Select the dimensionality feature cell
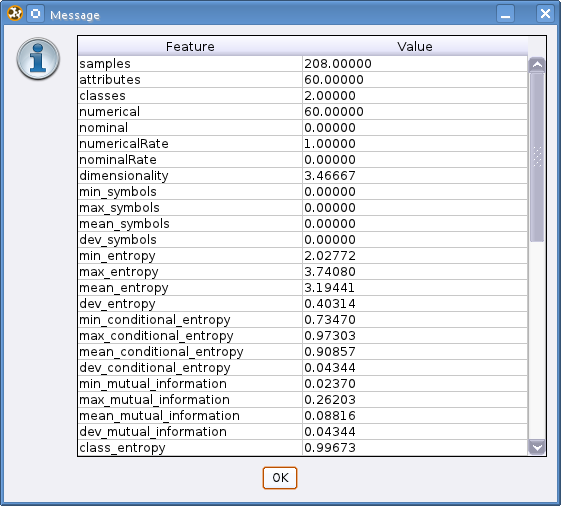The image size is (561, 506). coord(190,176)
